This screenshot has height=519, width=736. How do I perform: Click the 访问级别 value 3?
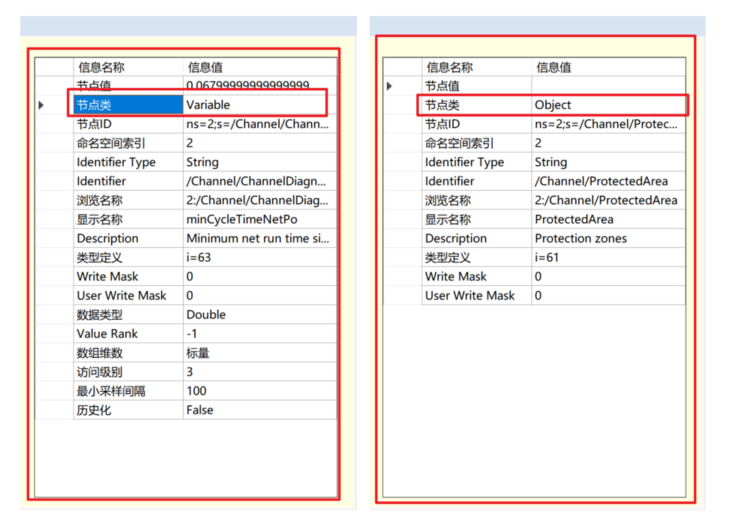tap(190, 372)
